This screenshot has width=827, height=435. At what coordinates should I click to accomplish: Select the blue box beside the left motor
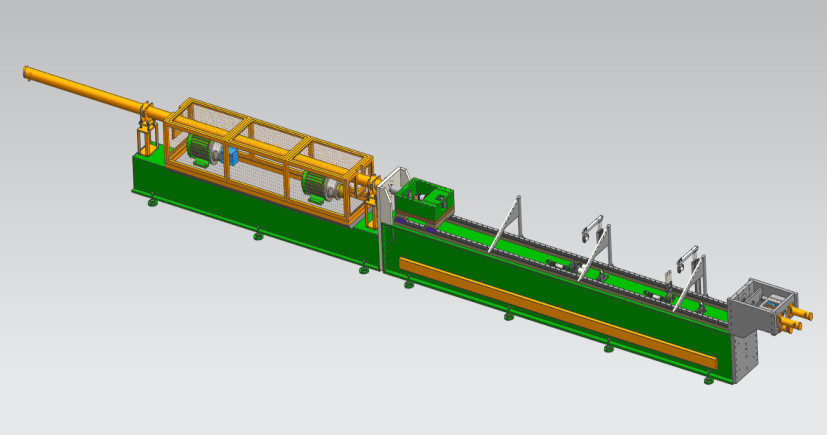coord(232,156)
